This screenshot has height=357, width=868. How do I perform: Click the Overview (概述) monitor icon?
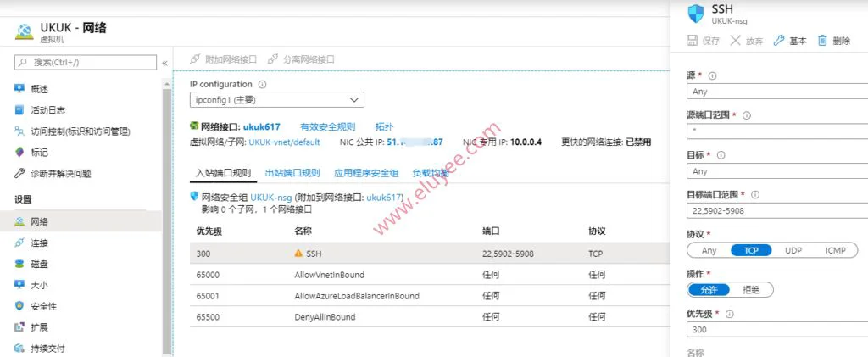[x=20, y=88]
